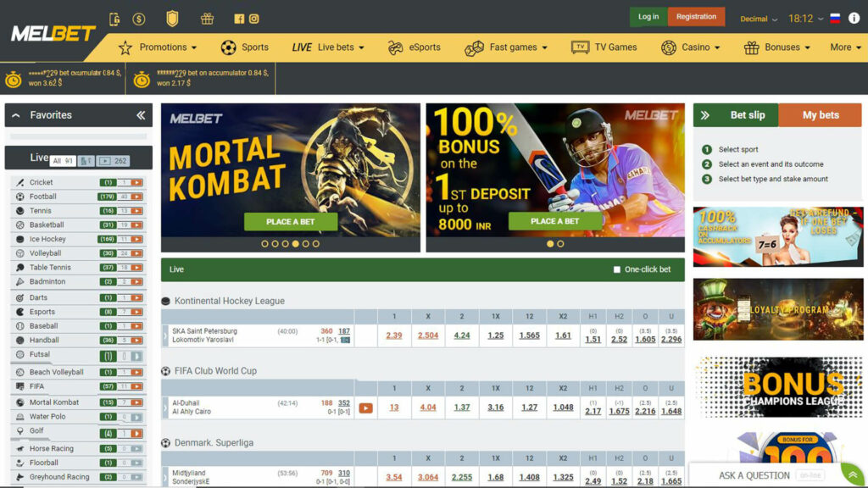868x488 pixels.
Task: Switch to the My bets tab
Action: click(x=821, y=115)
